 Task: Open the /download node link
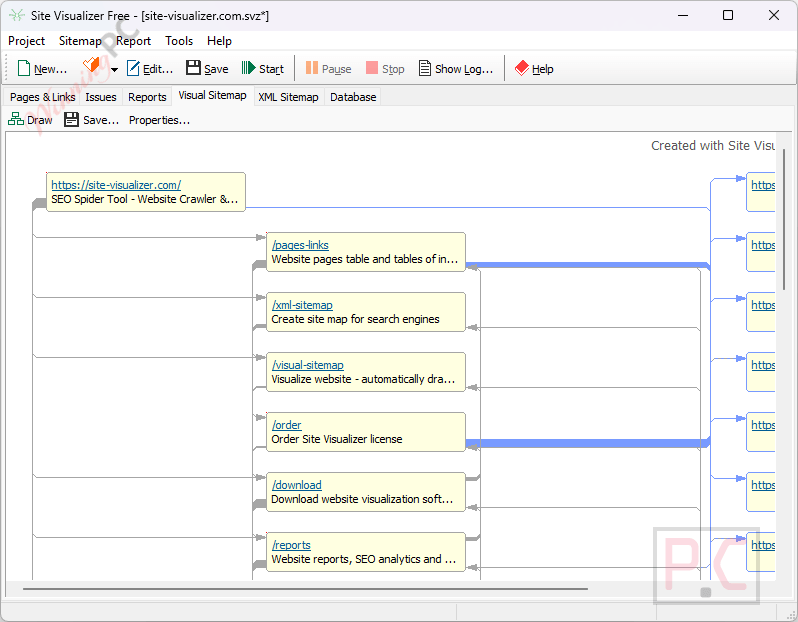coord(297,485)
